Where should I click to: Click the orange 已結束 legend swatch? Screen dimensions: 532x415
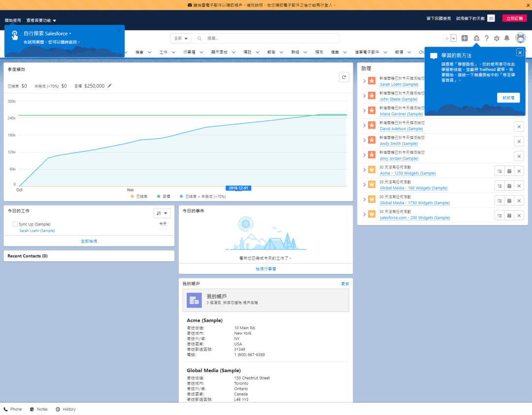(x=133, y=196)
